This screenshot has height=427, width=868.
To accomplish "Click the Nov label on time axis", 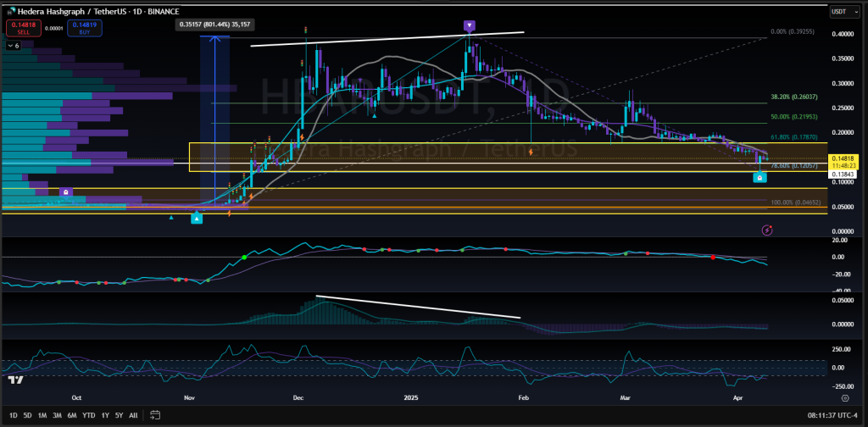I will point(190,397).
